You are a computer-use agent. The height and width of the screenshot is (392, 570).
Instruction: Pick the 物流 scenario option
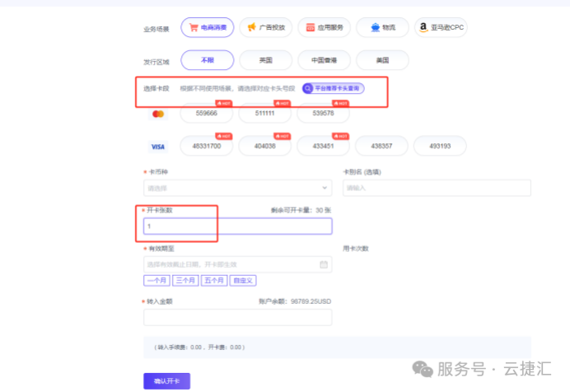coord(383,27)
